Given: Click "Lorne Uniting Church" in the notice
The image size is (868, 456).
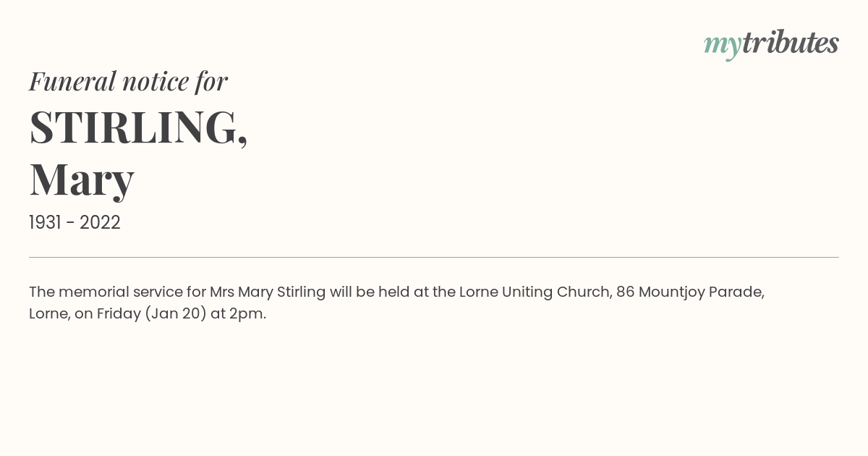Looking at the screenshot, I should (x=535, y=292).
